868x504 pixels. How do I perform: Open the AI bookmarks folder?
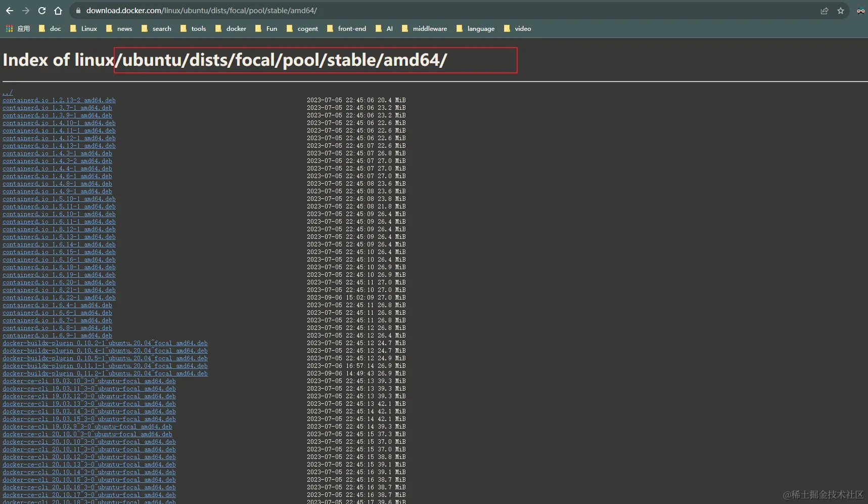point(384,29)
